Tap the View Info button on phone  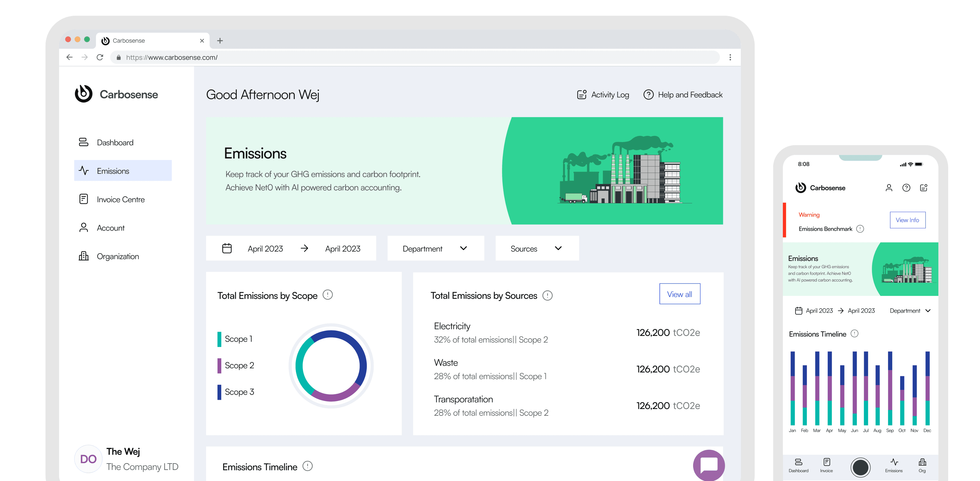[907, 220]
